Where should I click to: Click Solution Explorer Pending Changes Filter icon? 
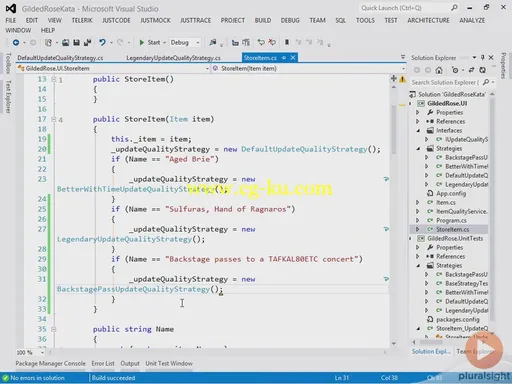[455, 70]
